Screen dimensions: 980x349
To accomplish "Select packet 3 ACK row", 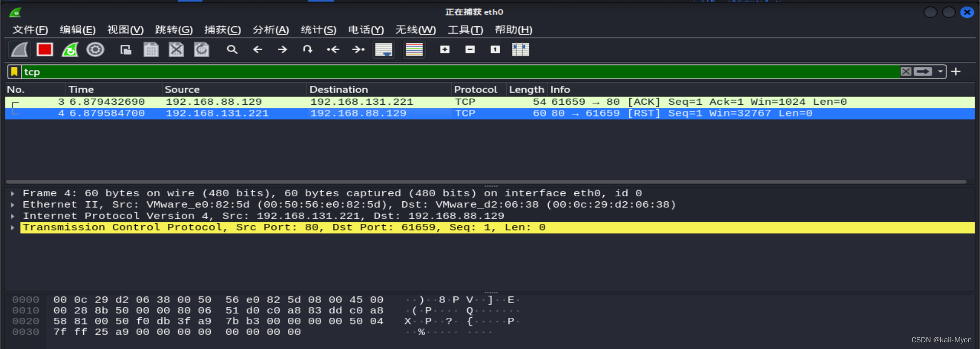I will point(490,102).
